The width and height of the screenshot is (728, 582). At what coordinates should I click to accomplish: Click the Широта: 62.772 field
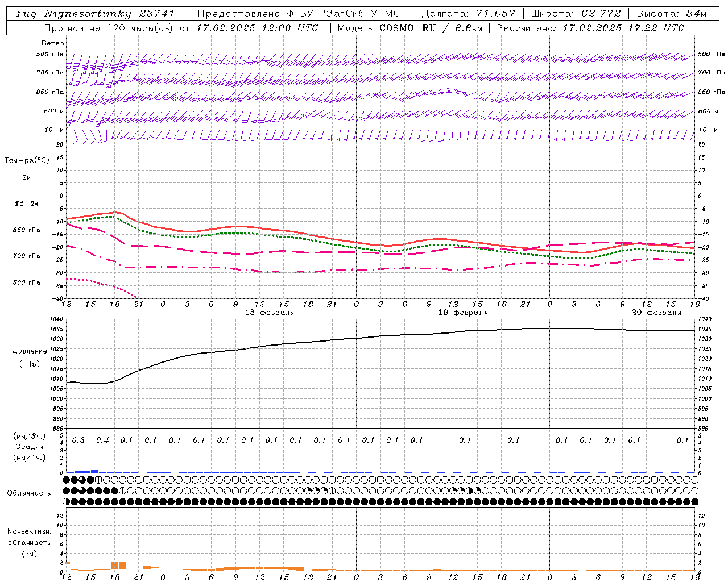click(576, 14)
